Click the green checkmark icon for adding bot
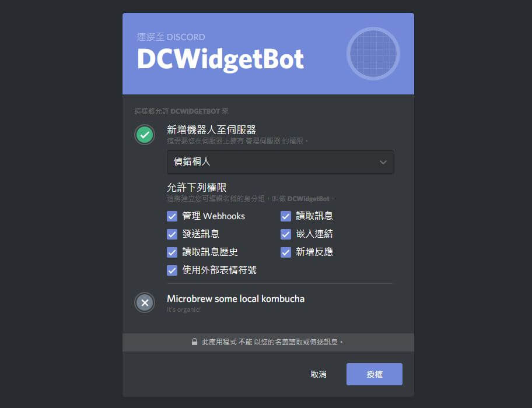Image resolution: width=532 pixels, height=408 pixels. (145, 135)
